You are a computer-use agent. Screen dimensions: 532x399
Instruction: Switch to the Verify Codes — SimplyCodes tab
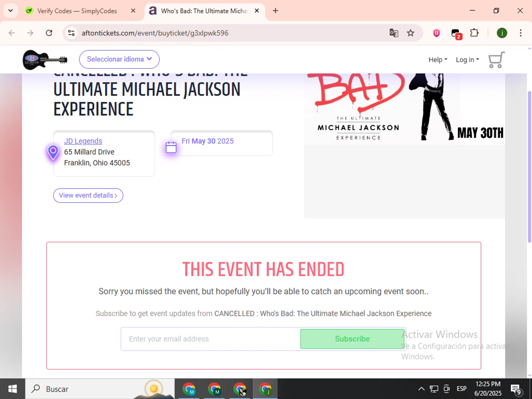(77, 11)
